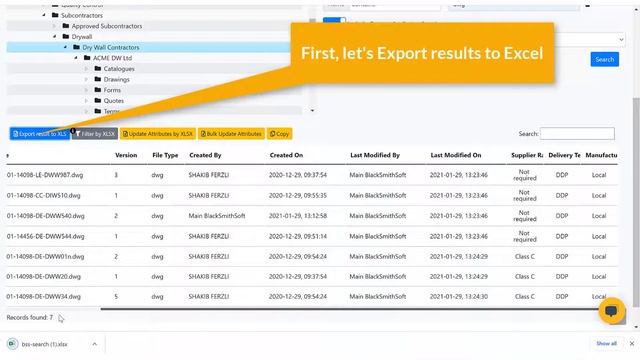The width and height of the screenshot is (640, 360).
Task: Click the Filter by XLSX button
Action: [x=95, y=134]
